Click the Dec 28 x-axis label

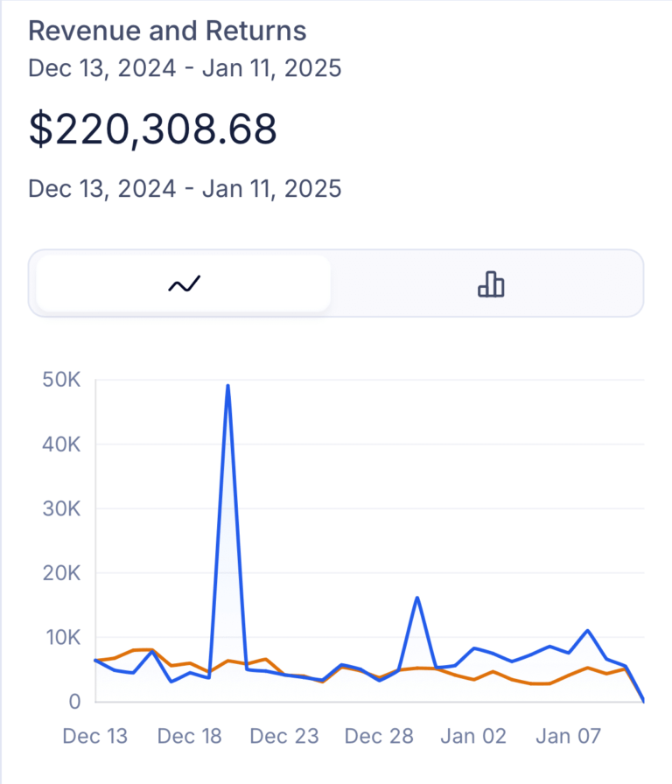click(x=379, y=736)
